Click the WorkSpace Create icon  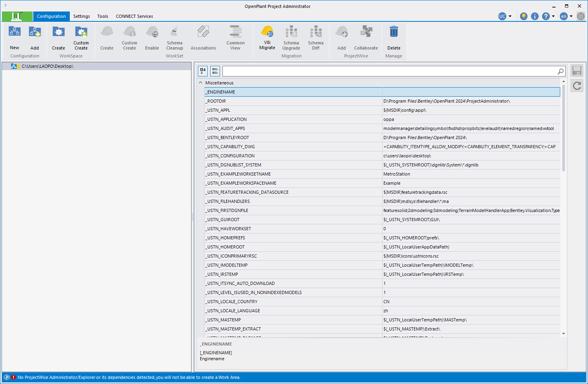pos(59,32)
